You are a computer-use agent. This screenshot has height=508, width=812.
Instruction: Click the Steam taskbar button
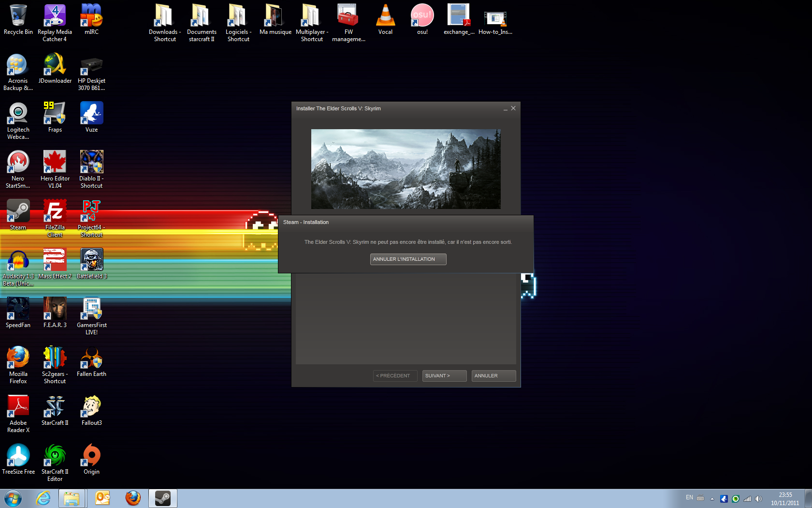[x=163, y=498]
